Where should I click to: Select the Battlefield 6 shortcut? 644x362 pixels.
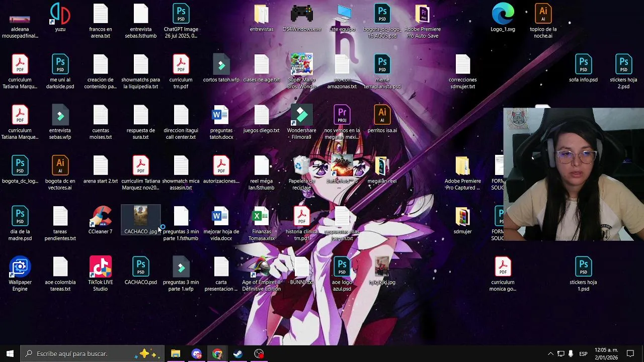342,169
